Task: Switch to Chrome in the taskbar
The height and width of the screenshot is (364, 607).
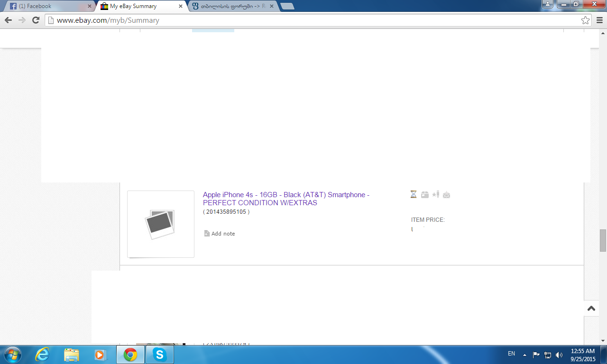Action: coord(130,355)
